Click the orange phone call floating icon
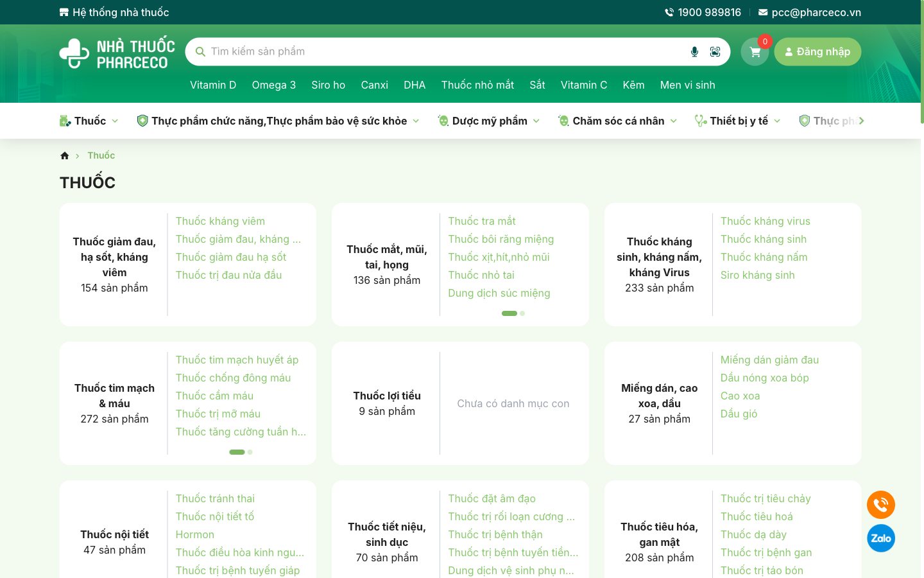924x578 pixels. [881, 505]
